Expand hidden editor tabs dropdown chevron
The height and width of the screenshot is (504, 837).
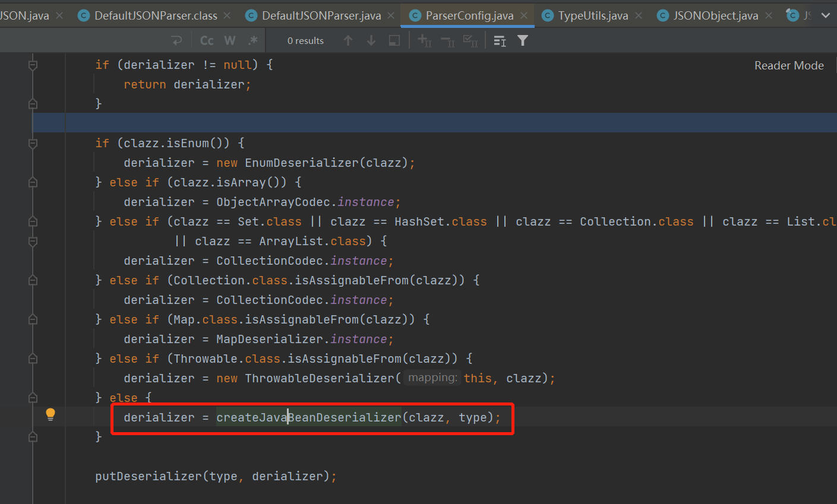click(825, 15)
